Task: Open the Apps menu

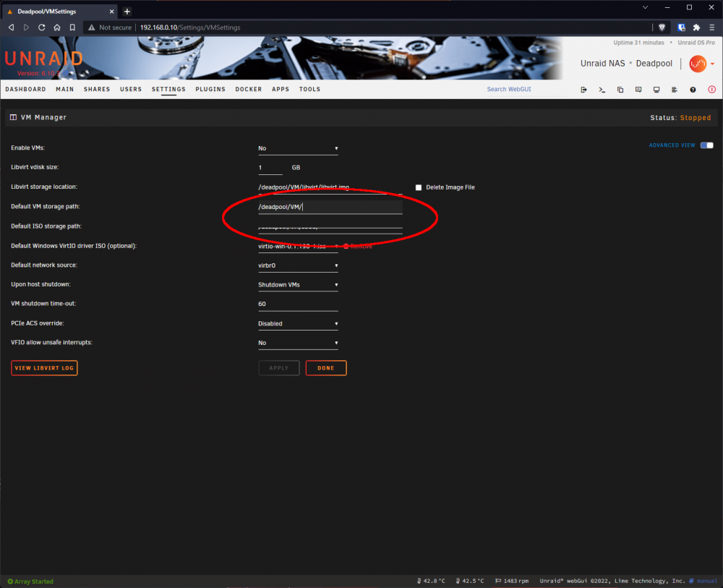Action: click(281, 90)
